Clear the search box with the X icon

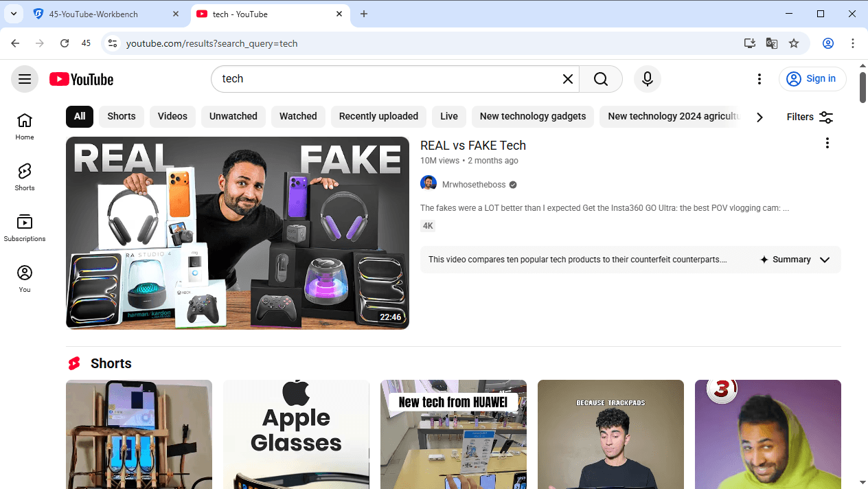coord(567,79)
